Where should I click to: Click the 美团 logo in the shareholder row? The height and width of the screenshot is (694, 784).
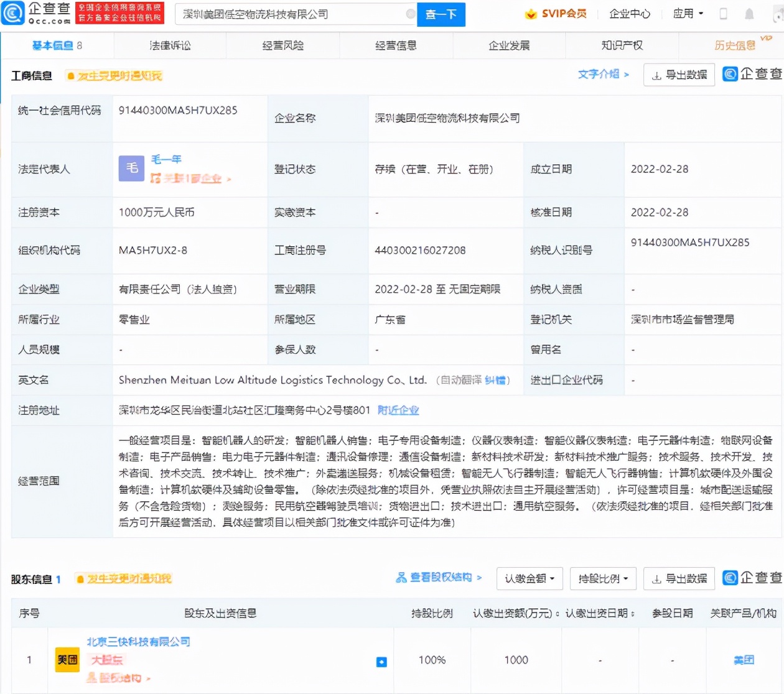pyautogui.click(x=67, y=660)
